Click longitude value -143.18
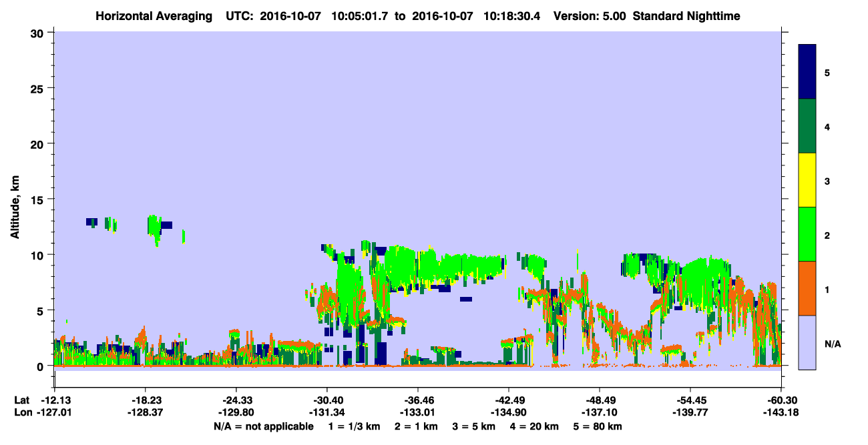Image resolution: width=868 pixels, height=445 pixels. 781,413
